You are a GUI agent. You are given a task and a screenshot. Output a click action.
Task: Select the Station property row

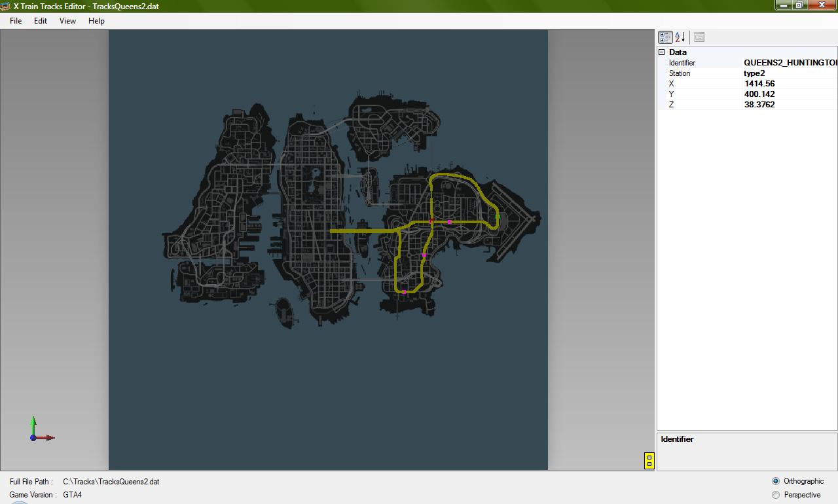(x=747, y=73)
